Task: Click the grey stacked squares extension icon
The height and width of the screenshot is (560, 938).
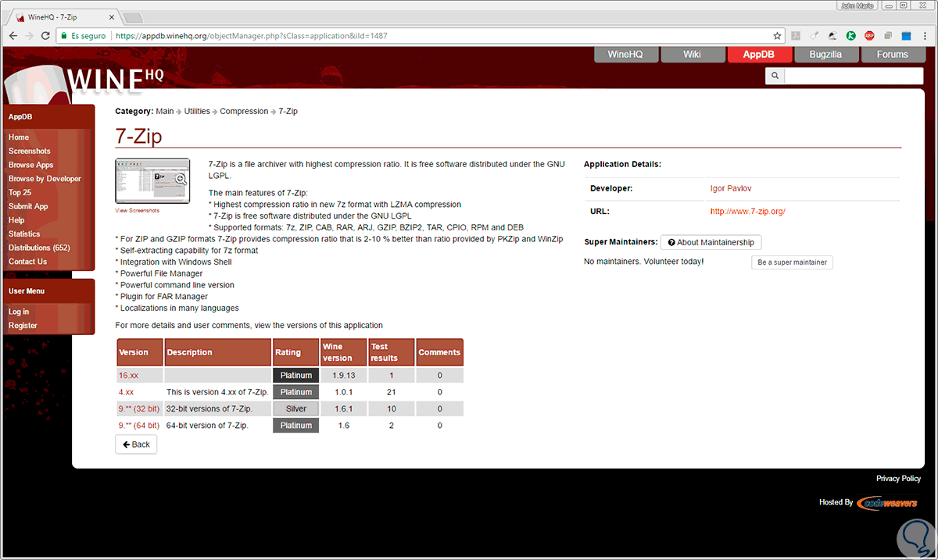Action: (x=888, y=36)
